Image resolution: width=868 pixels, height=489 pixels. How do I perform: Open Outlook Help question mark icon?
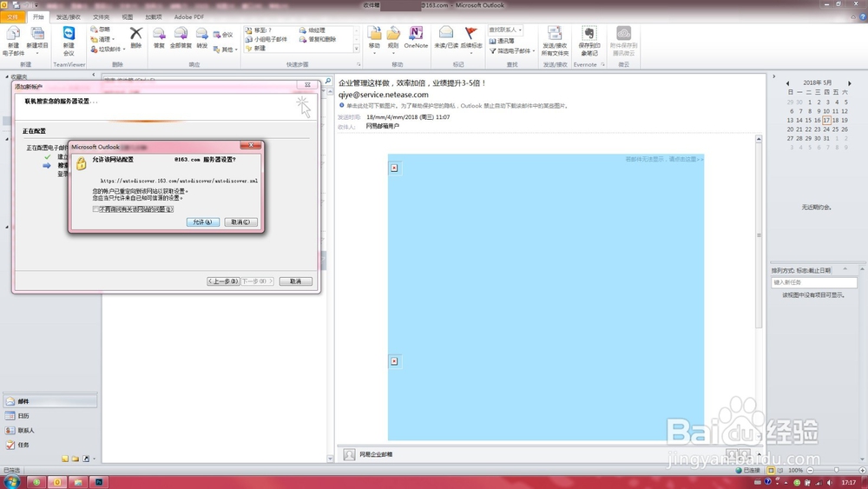point(861,17)
